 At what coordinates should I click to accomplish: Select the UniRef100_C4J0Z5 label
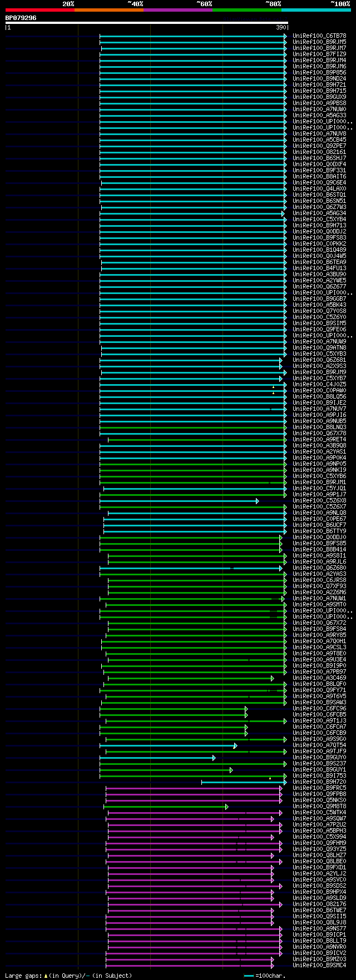coord(319,384)
